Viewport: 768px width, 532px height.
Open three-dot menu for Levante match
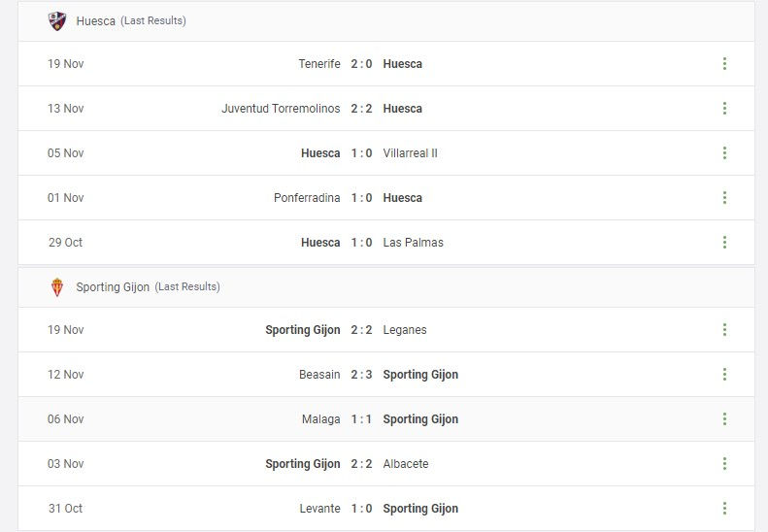[724, 508]
